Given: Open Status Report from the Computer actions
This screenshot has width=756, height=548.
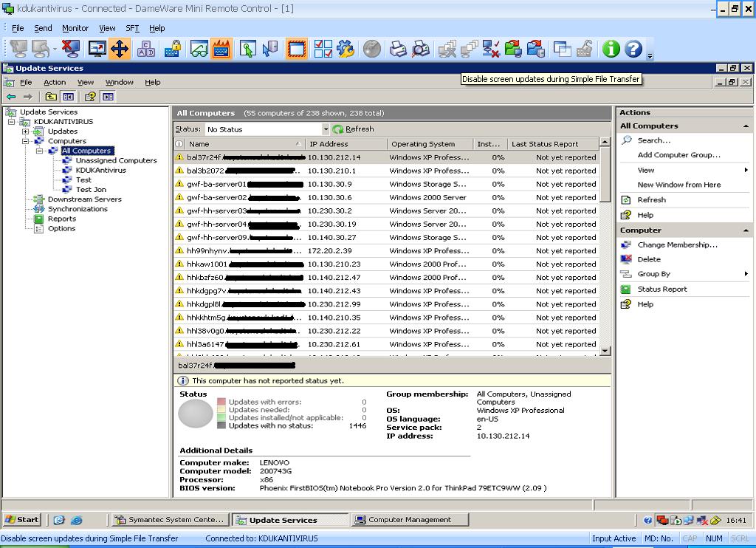Looking at the screenshot, I should click(x=661, y=290).
